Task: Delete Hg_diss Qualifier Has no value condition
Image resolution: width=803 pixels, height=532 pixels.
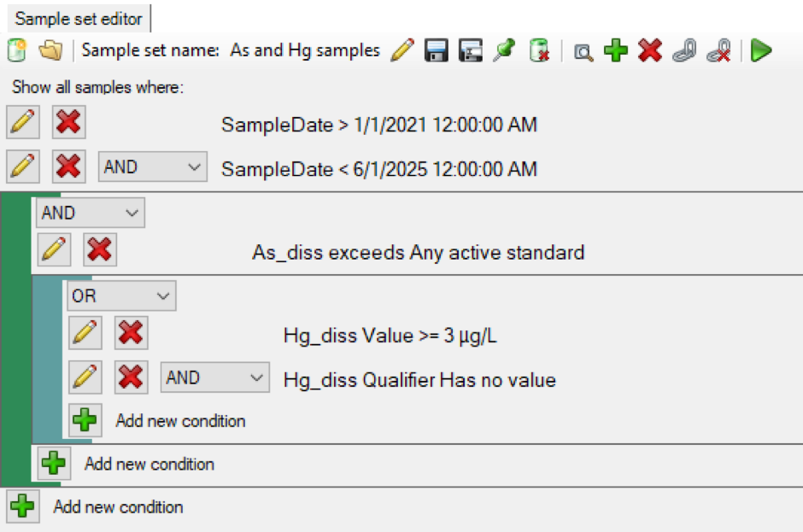Action: pos(131,377)
